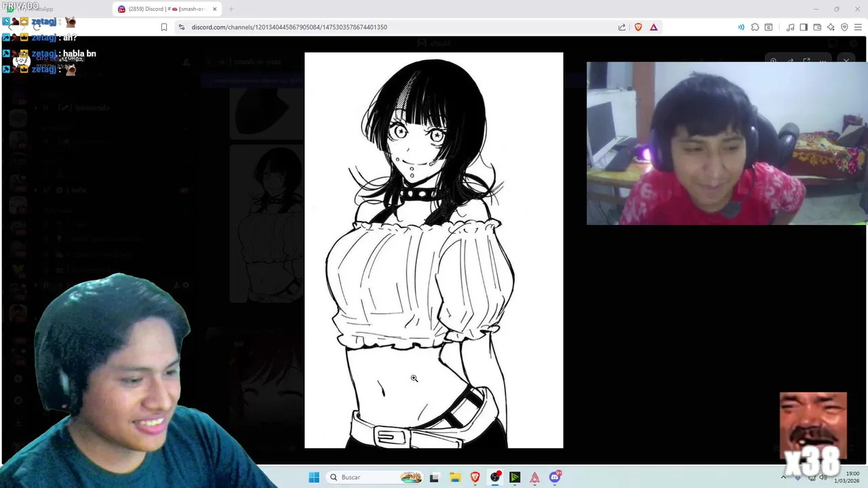868x488 pixels.
Task: Click the tab audio playing icon
Action: [741, 27]
